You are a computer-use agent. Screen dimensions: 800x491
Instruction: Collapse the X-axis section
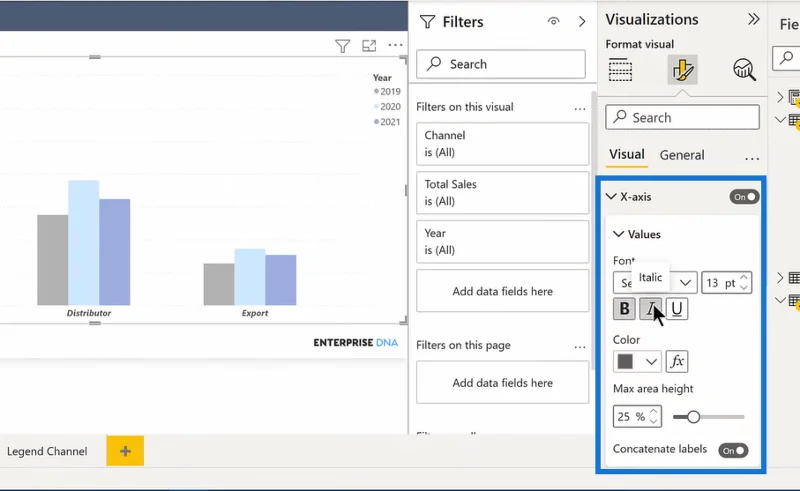pos(611,197)
